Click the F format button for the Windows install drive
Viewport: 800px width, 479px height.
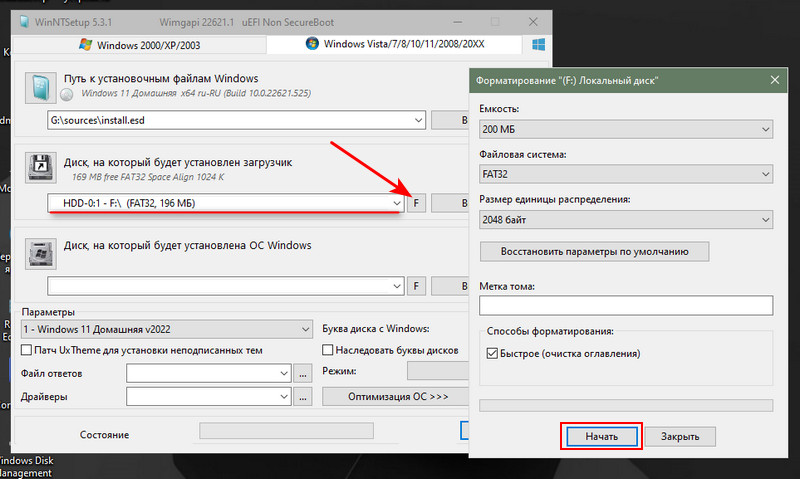416,286
